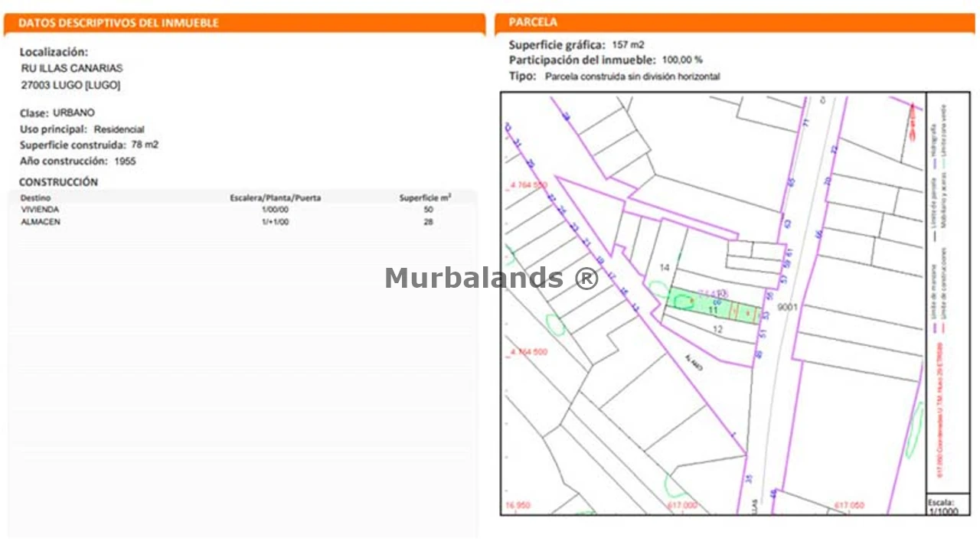Select the ALMACEN construction row
The width and height of the screenshot is (980, 551).
(x=41, y=222)
